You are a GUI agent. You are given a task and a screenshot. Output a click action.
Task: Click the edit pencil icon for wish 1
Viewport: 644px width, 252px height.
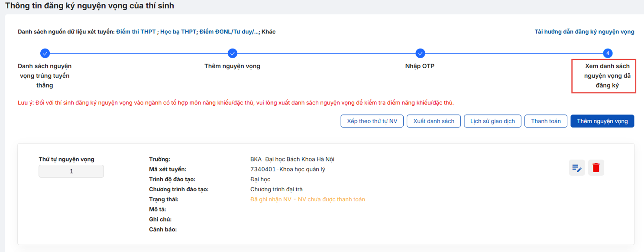[577, 167]
